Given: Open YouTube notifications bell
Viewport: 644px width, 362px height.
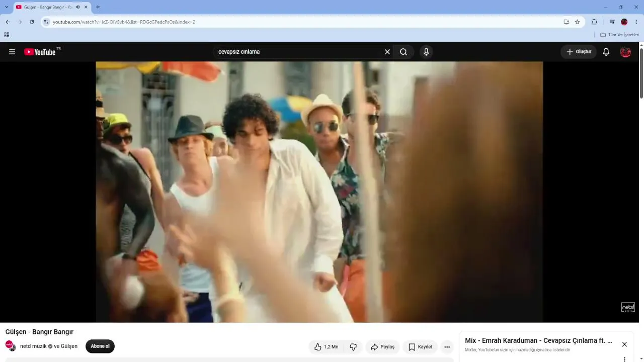Looking at the screenshot, I should point(606,52).
